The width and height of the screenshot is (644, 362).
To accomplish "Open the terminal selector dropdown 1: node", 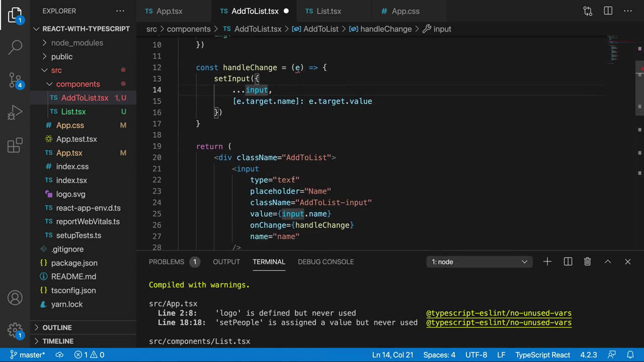I will [479, 261].
